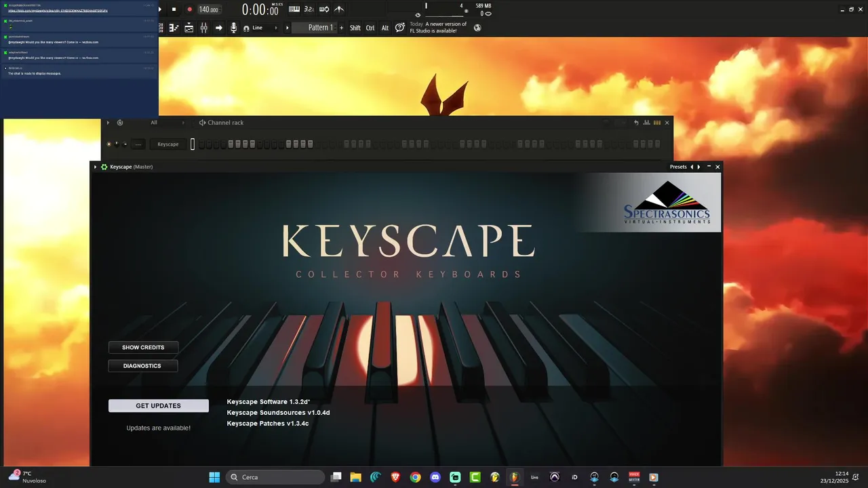Click the Shift modifier button
This screenshot has height=488, width=868.
[x=355, y=28]
